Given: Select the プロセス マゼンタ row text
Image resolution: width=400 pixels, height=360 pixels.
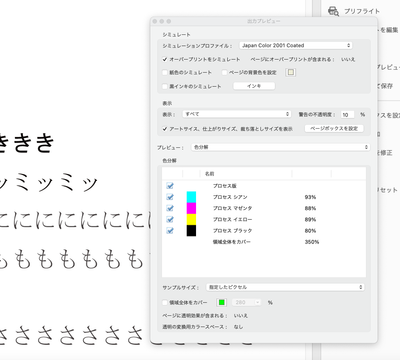Looking at the screenshot, I should click(233, 208).
